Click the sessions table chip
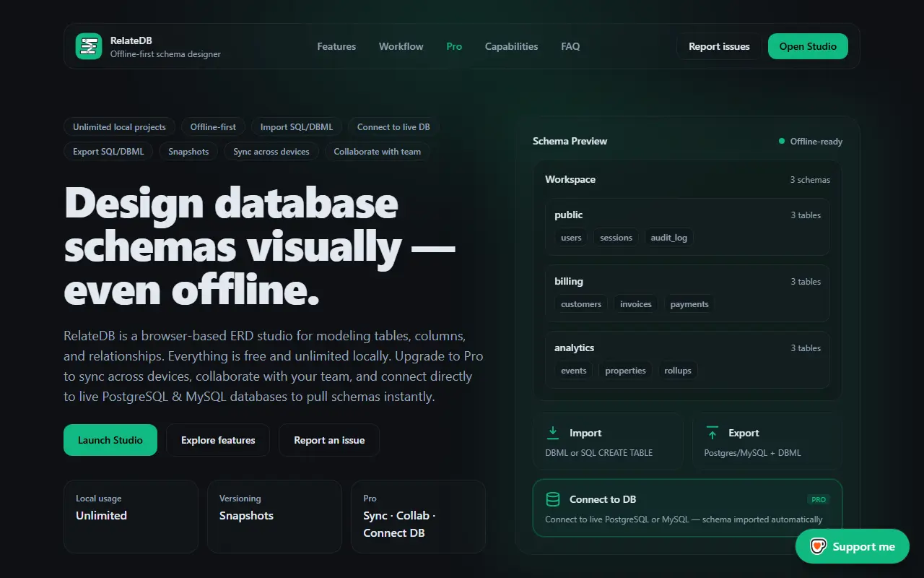924x578 pixels. tap(616, 238)
